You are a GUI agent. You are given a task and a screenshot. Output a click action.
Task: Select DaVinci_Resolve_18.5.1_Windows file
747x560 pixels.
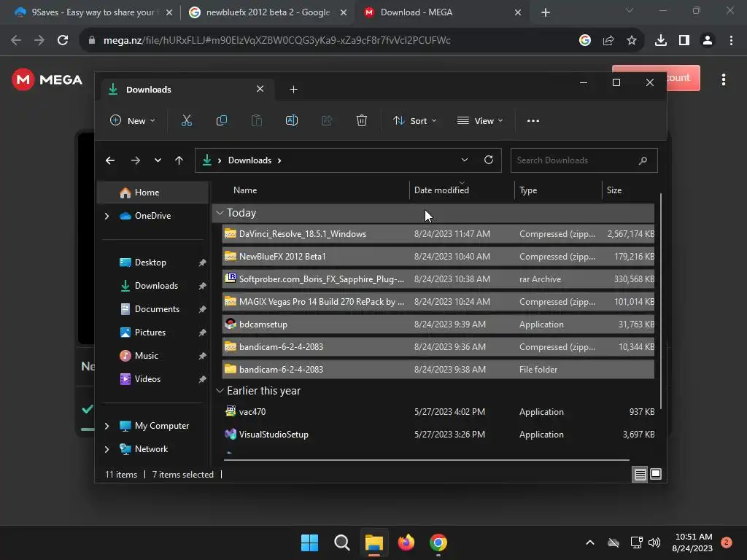438,234
